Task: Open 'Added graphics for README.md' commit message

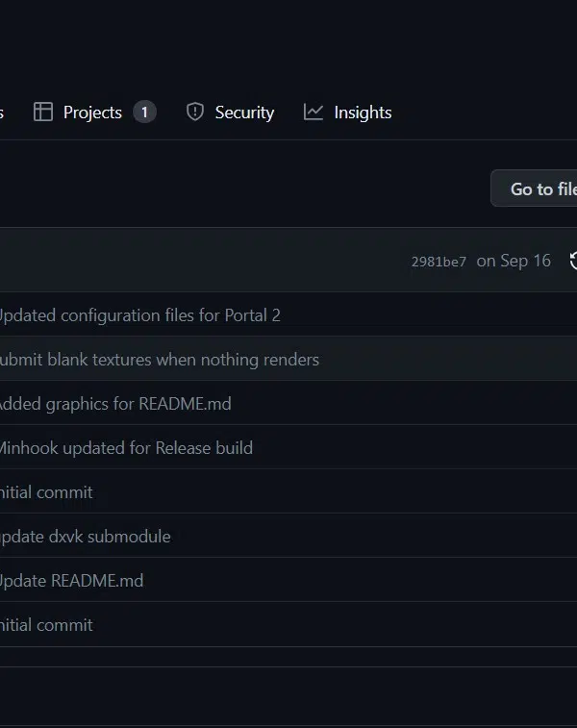Action: pos(115,404)
